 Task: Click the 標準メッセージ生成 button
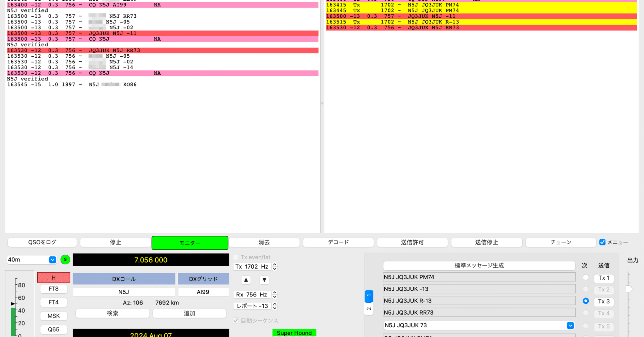(x=479, y=265)
